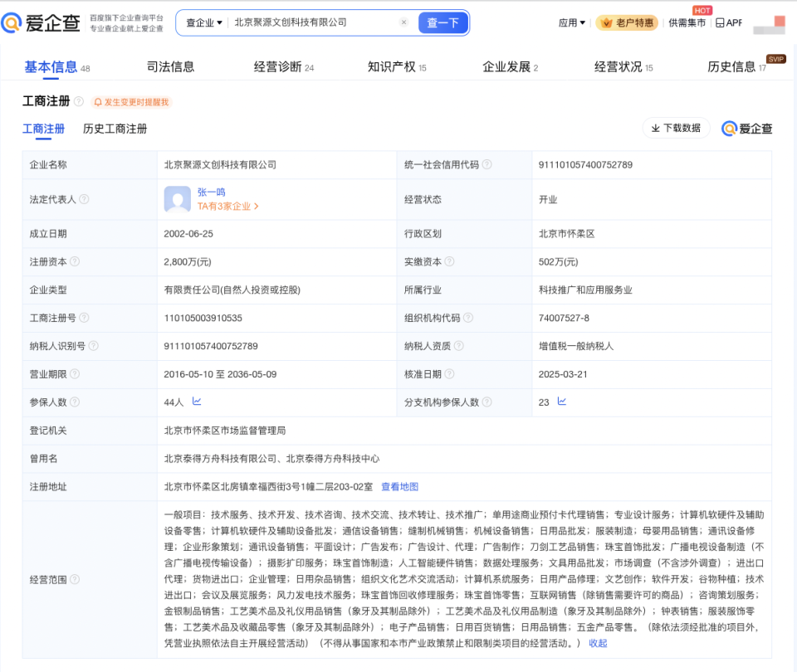This screenshot has width=797, height=672.
Task: Select the 历史工商注册 sub-tab
Action: coord(115,129)
